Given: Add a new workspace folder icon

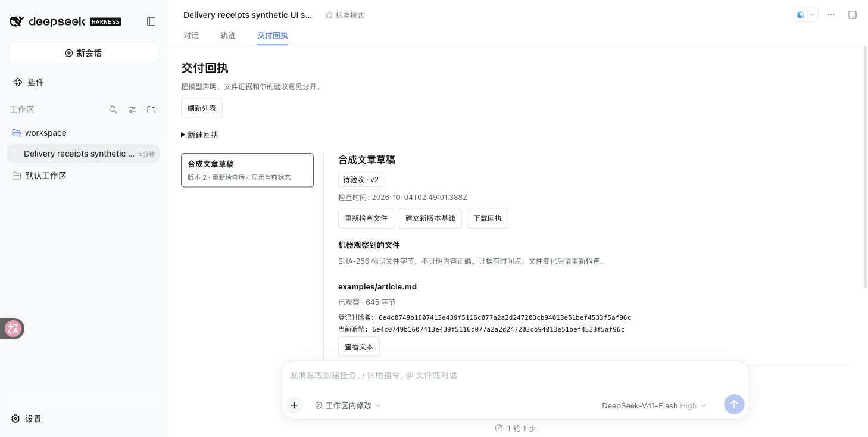Looking at the screenshot, I should coord(151,110).
